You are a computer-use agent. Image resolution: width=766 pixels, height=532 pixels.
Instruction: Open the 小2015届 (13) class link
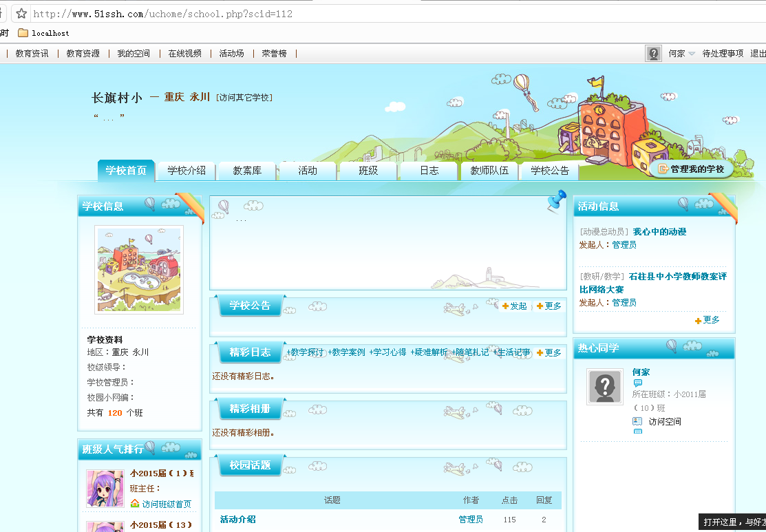point(161,524)
